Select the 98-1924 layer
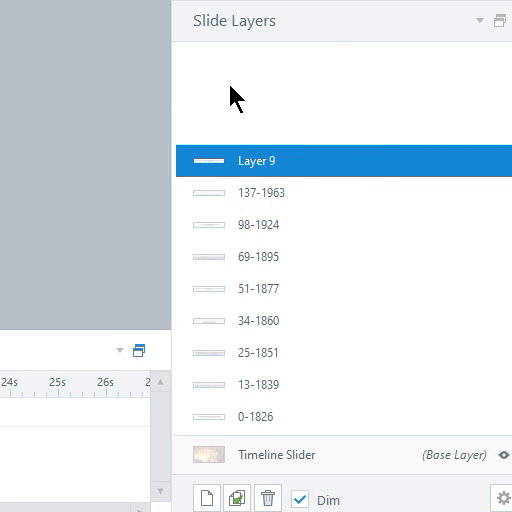Viewport: 512px width, 512px height. pos(344,225)
